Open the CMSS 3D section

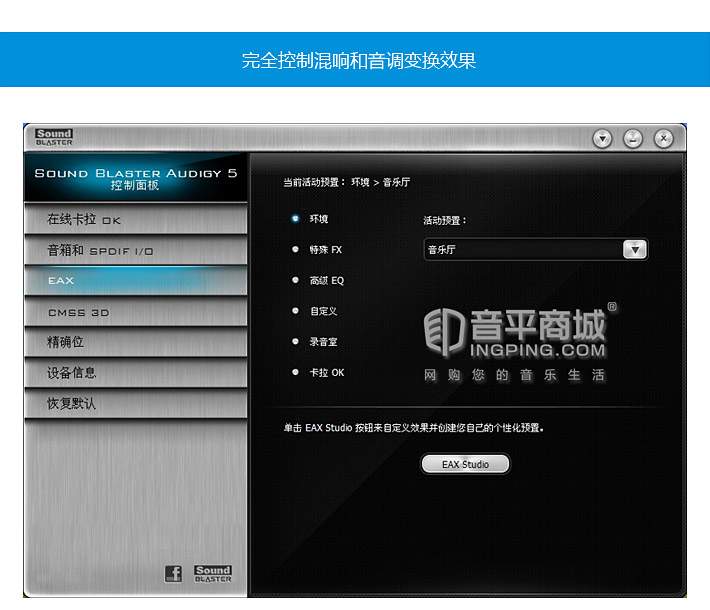[x=136, y=312]
